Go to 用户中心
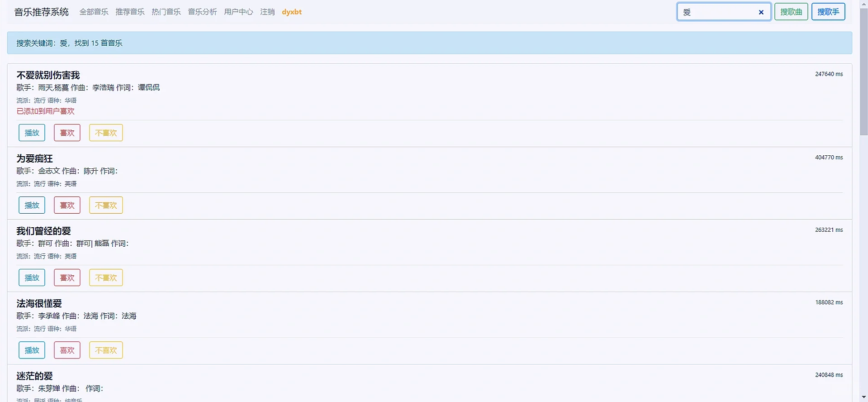 (x=239, y=12)
